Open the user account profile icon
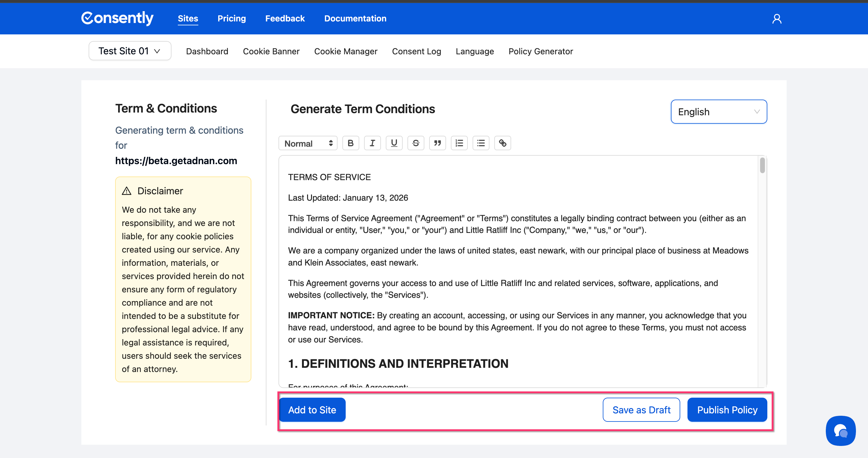Screen dimensions: 868x458 tap(777, 18)
